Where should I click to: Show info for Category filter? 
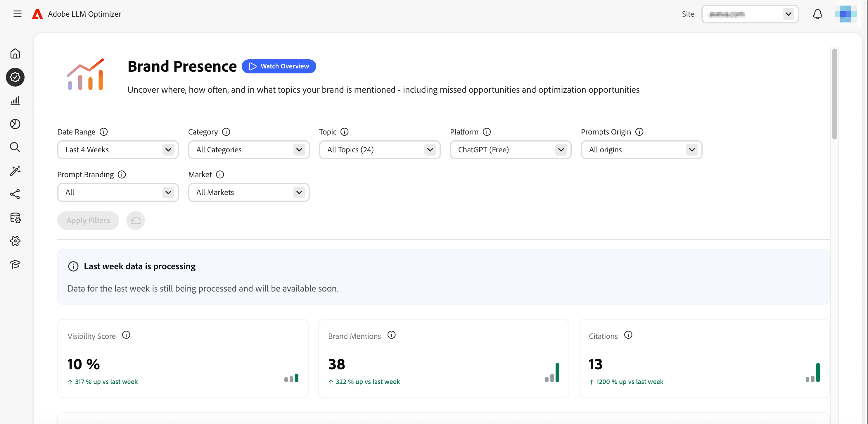pos(226,132)
